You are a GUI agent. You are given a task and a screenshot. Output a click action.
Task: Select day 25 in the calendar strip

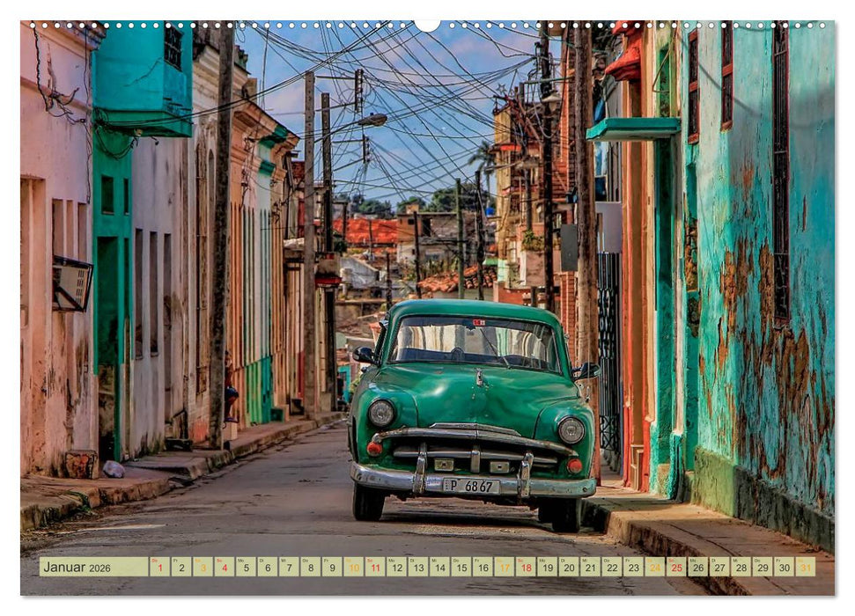(x=675, y=568)
